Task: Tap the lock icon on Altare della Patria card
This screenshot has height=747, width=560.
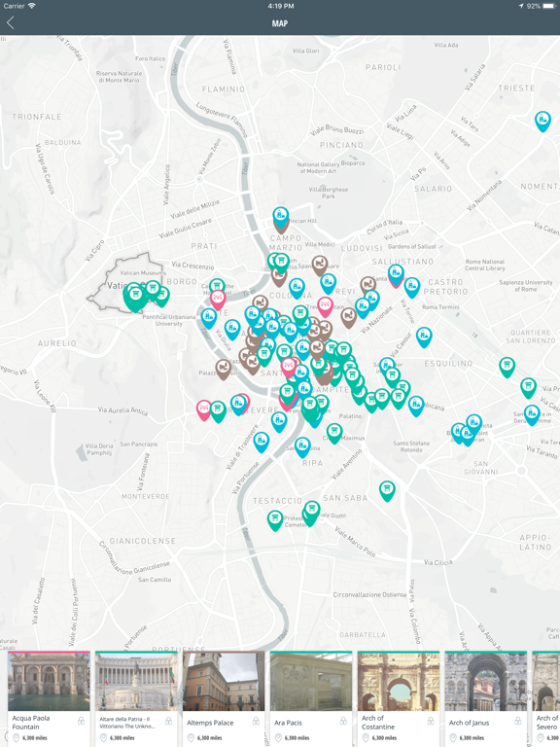Action: [168, 721]
